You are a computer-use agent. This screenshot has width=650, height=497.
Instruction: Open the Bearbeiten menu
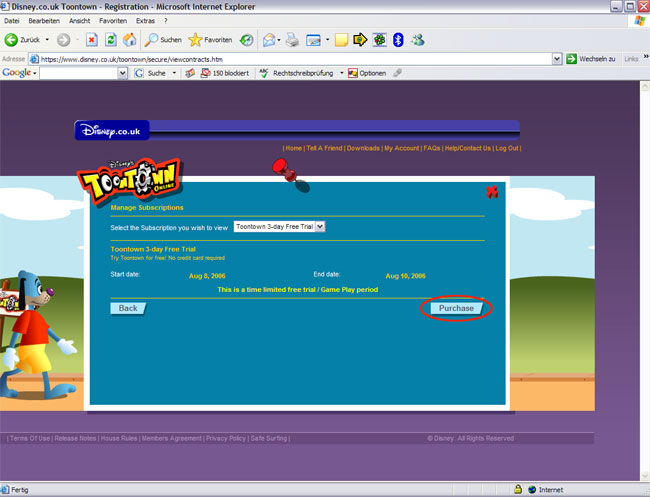44,21
